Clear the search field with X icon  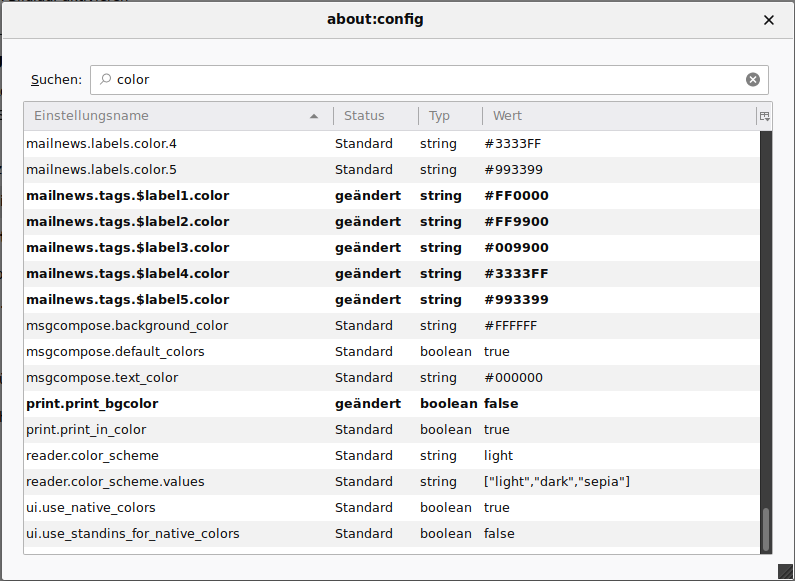click(753, 80)
